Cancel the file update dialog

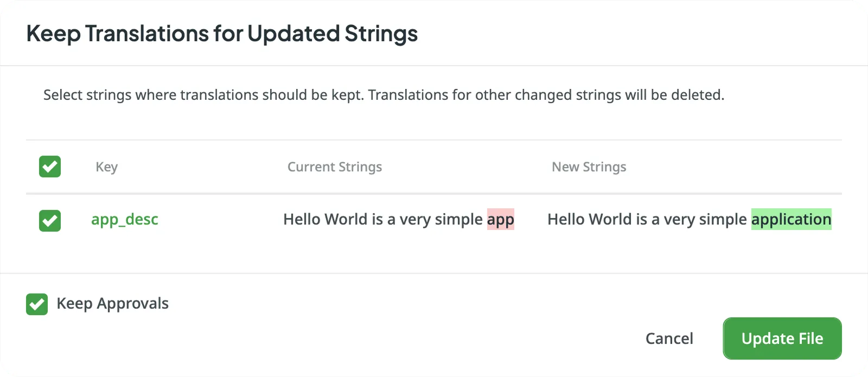click(669, 338)
